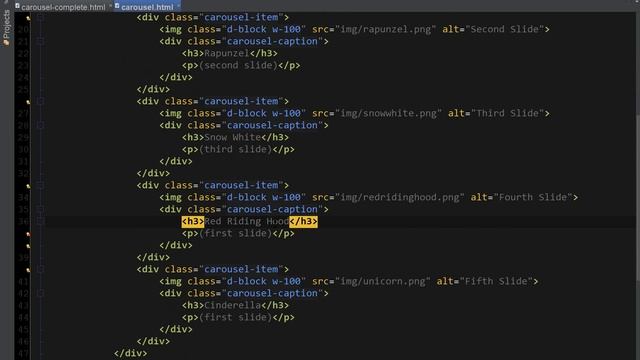Screen dimensions: 640x360
Task: Click the heading text "Cinderella"
Action: click(232, 305)
